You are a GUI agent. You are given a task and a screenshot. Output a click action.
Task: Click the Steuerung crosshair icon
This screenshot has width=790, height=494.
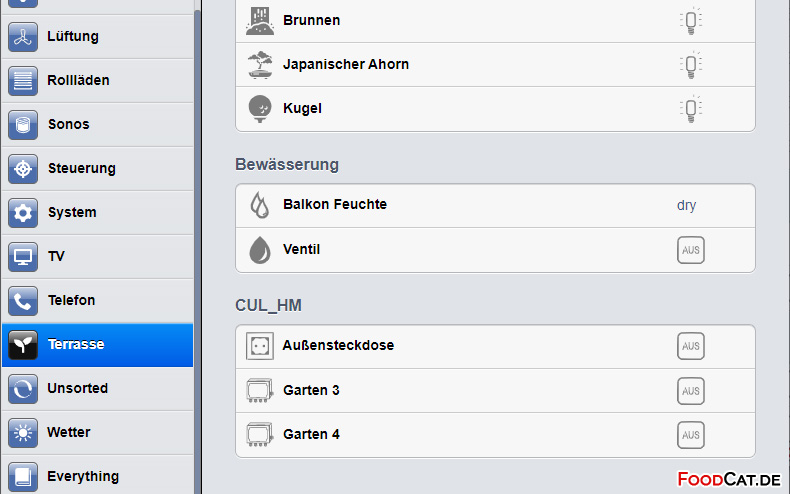(x=23, y=169)
